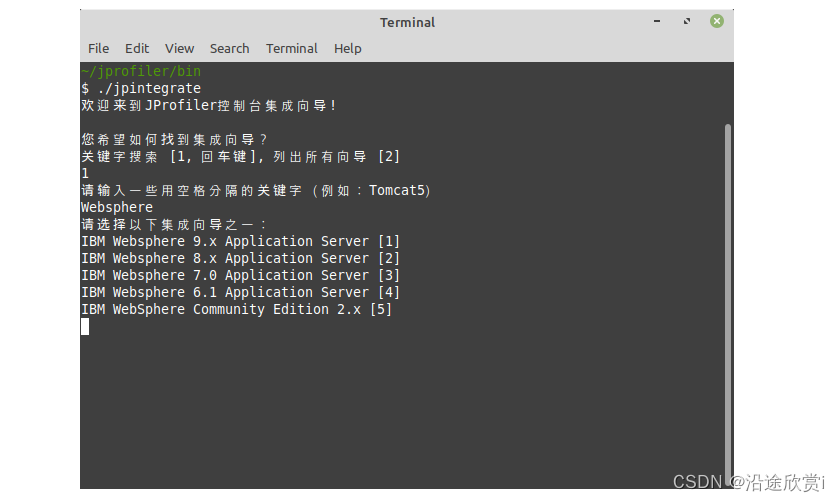Click the typed Websphere keyword line
The width and height of the screenshot is (840, 502).
(x=117, y=207)
